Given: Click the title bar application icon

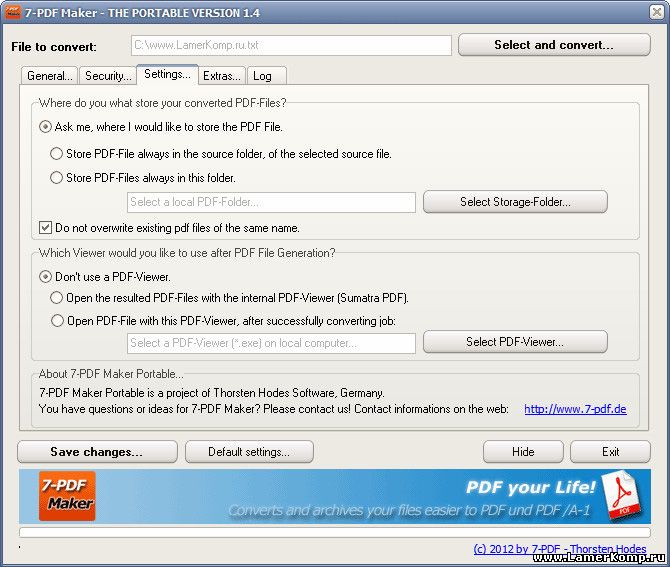Looking at the screenshot, I should (x=14, y=11).
